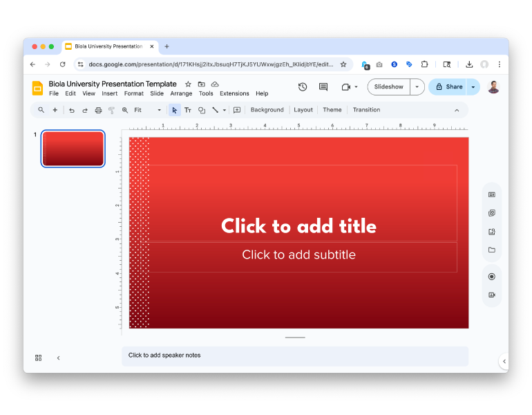Open the Search menus magnifier icon

(x=41, y=110)
